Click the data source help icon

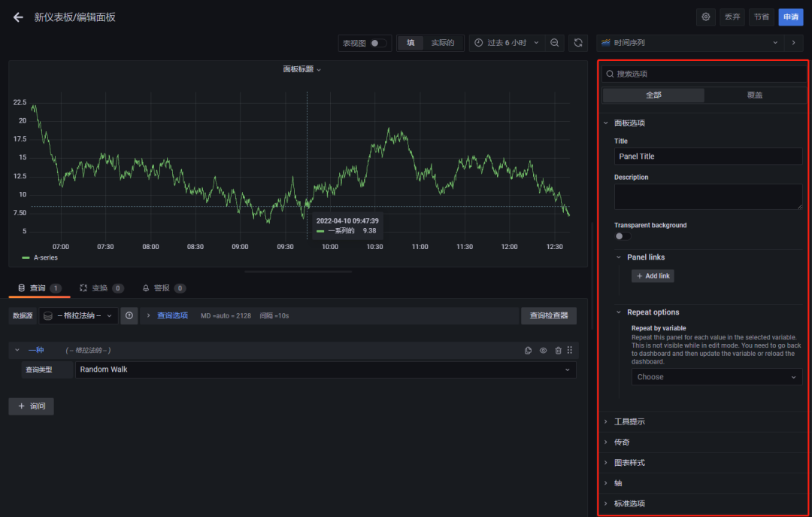pyautogui.click(x=129, y=315)
